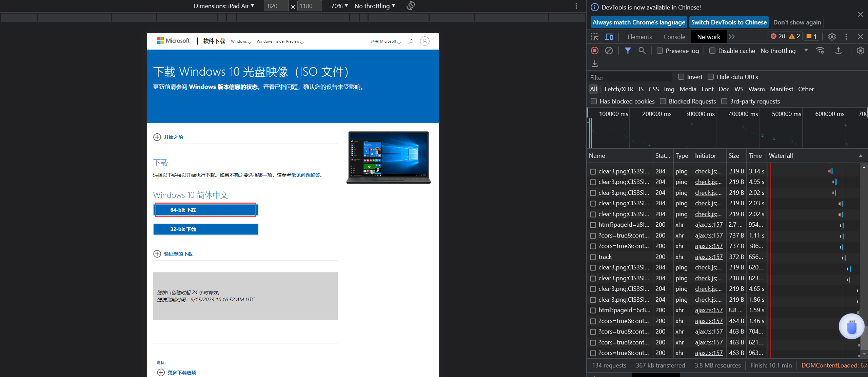868x377 pixels.
Task: Click Switch DevTools to Chinese button
Action: point(729,22)
